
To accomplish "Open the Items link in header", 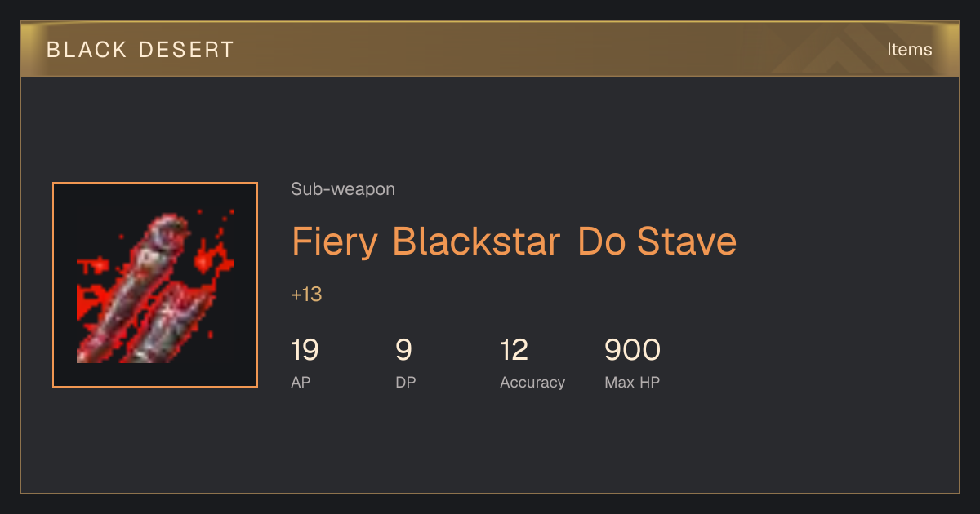I will 909,49.
